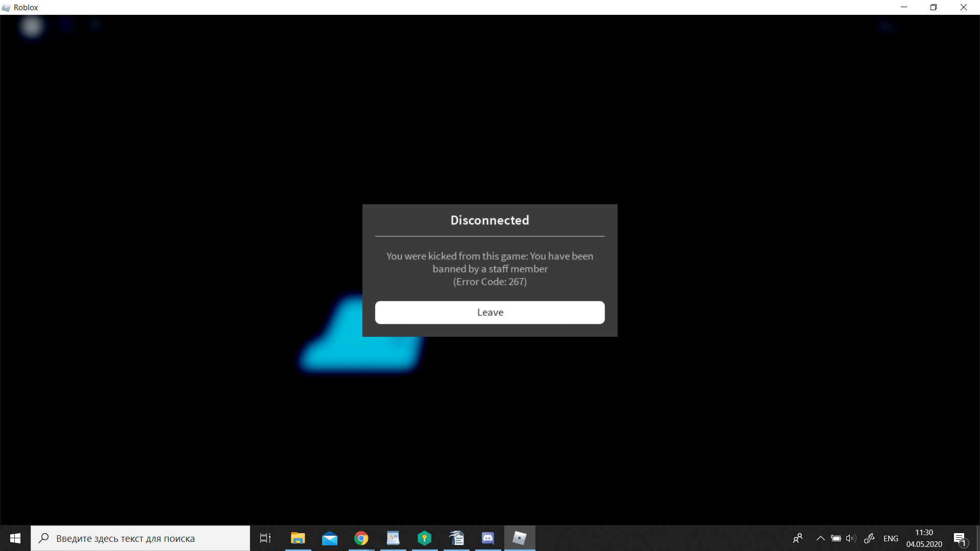The width and height of the screenshot is (980, 551).
Task: Click the Discord icon in taskbar
Action: coord(488,538)
